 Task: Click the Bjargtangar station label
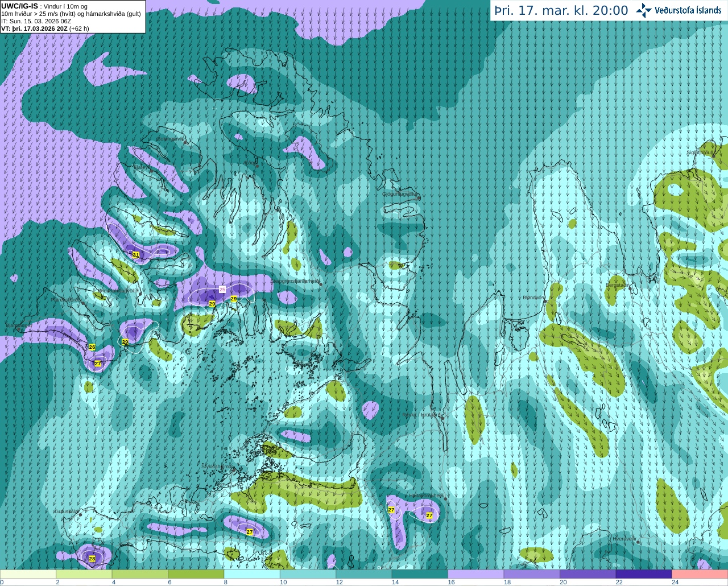pos(19,325)
